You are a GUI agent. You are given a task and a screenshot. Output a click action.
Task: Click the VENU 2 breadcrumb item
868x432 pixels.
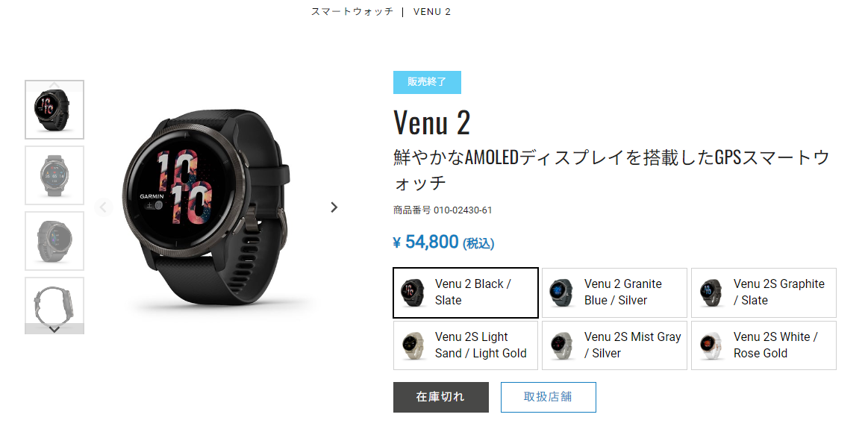(x=432, y=12)
